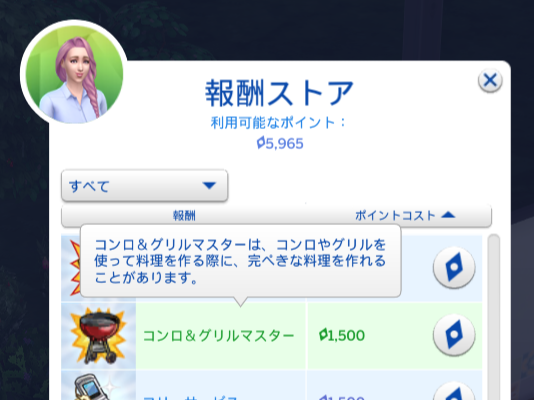
Task: Click the 1,500 point cost of grill master
Action: point(342,335)
